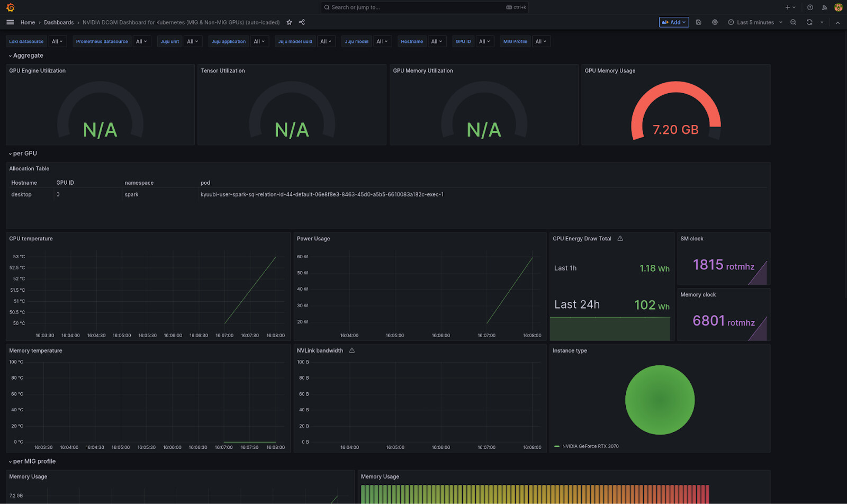Screen dimensions: 847x504
Task: Refresh the dashboard
Action: tap(809, 22)
